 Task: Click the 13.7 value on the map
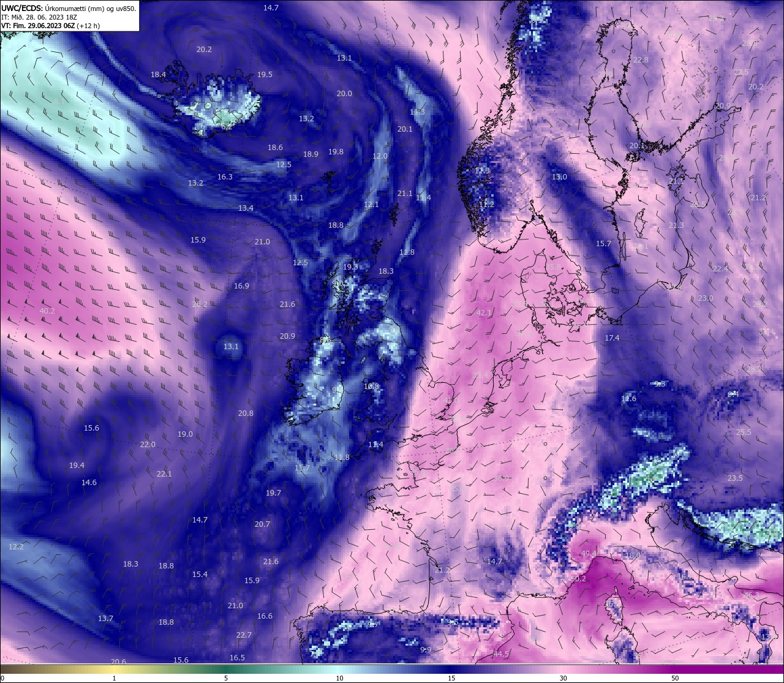[x=105, y=619]
